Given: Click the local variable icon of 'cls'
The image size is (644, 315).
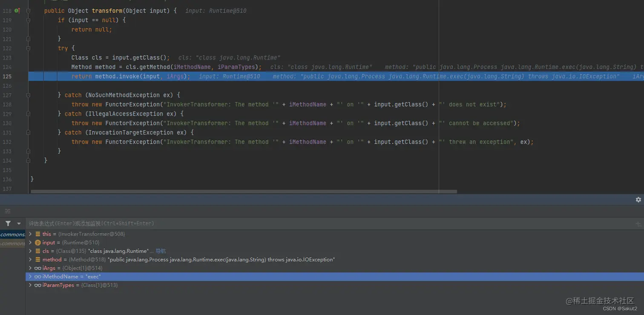Looking at the screenshot, I should (x=38, y=251).
